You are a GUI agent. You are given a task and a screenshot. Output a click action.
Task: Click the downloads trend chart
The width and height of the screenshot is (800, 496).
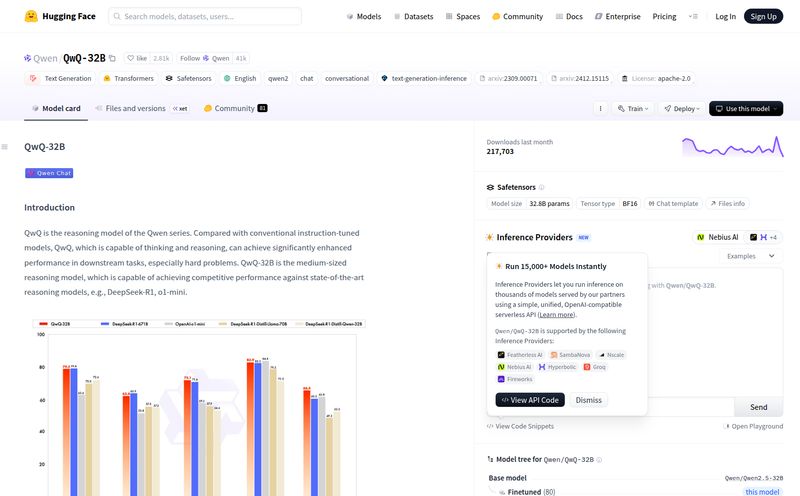tap(733, 147)
